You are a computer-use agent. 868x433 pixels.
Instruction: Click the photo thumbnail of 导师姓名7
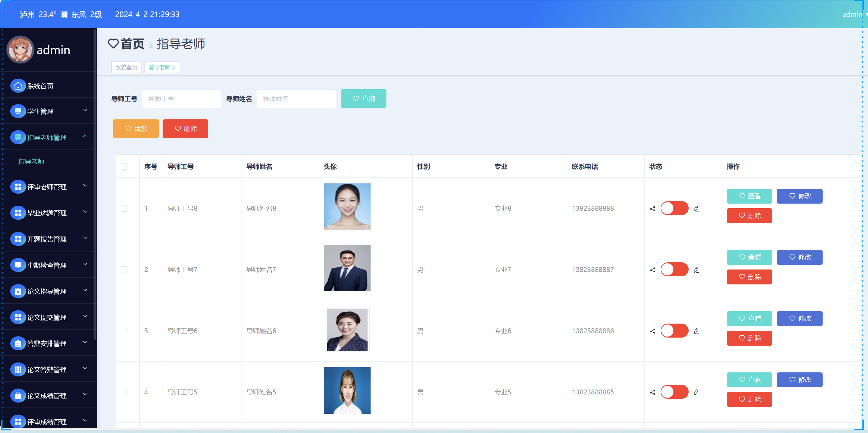click(x=347, y=268)
